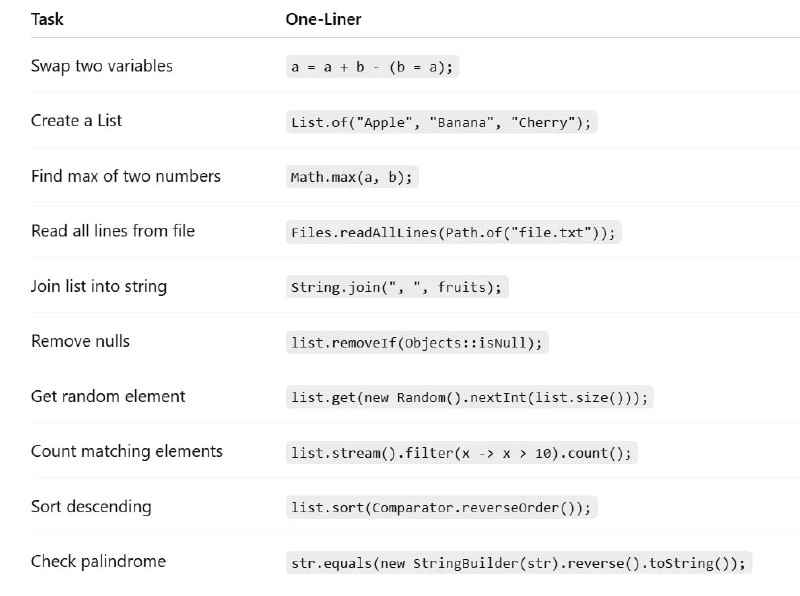Click the Math.max(a, b) code block
This screenshot has height=596, width=800.
point(352,177)
